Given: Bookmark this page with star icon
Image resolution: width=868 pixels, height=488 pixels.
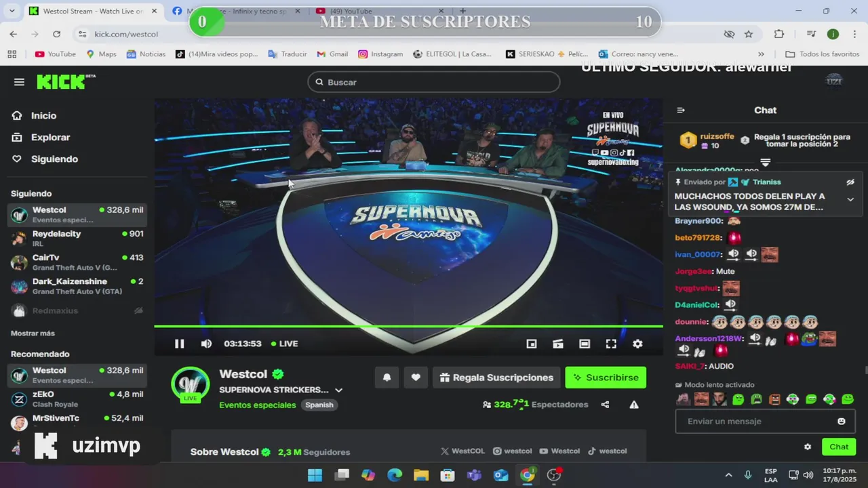Looking at the screenshot, I should (749, 34).
